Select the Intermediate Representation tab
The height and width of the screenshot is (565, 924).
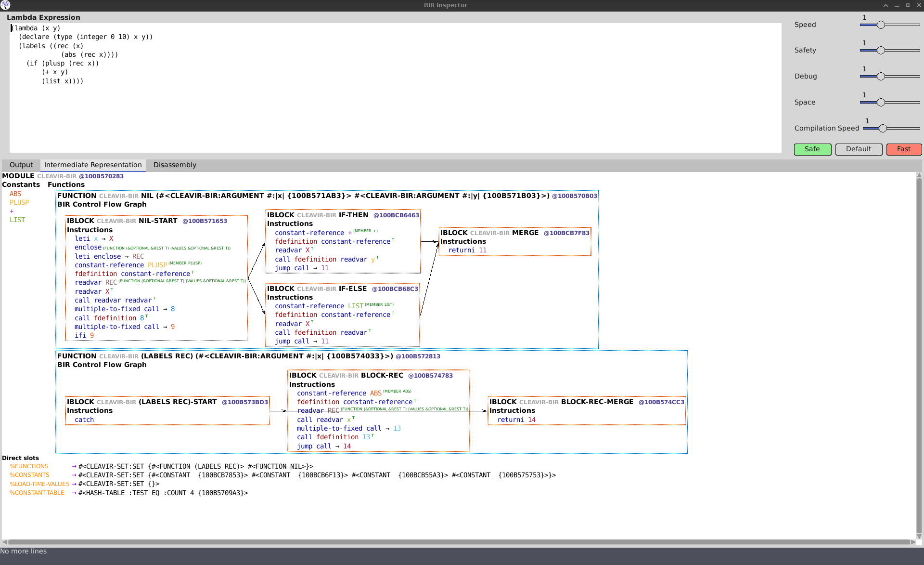point(93,165)
